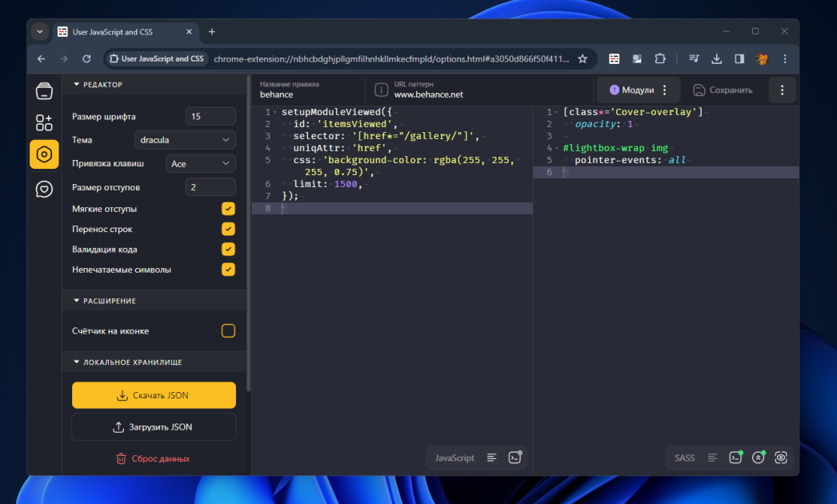The height and width of the screenshot is (504, 837).
Task: Click the SASS format code icon
Action: [712, 458]
